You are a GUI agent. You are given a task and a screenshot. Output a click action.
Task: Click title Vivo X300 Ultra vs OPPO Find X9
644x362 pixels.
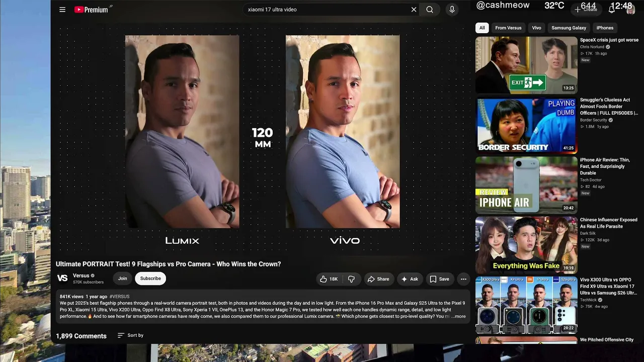(609, 286)
